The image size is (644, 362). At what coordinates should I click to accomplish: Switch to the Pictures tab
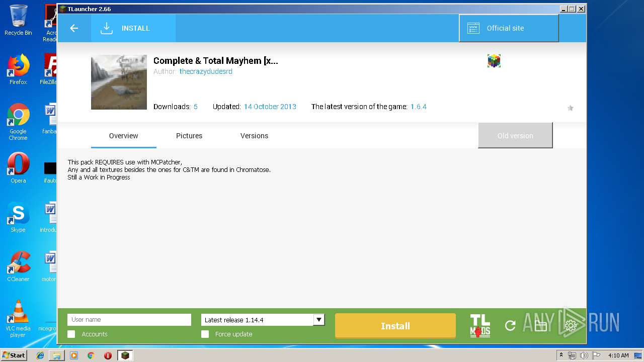(189, 136)
